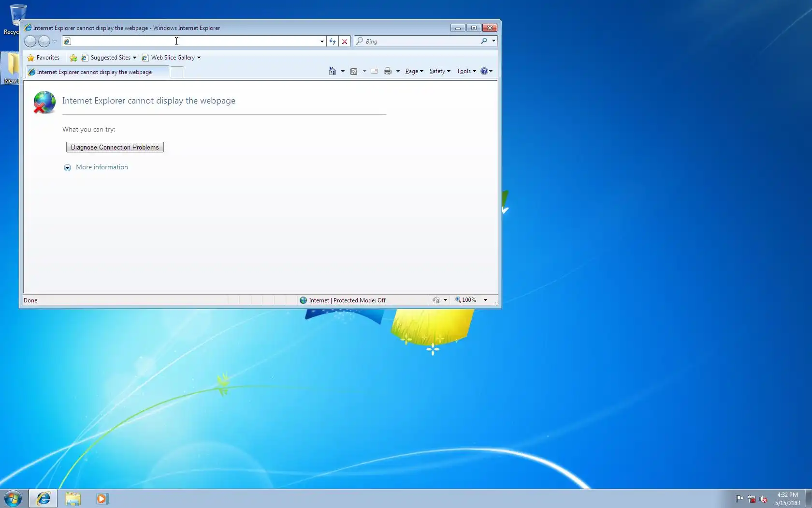
Task: Click the status bar security lock icon
Action: tap(436, 300)
